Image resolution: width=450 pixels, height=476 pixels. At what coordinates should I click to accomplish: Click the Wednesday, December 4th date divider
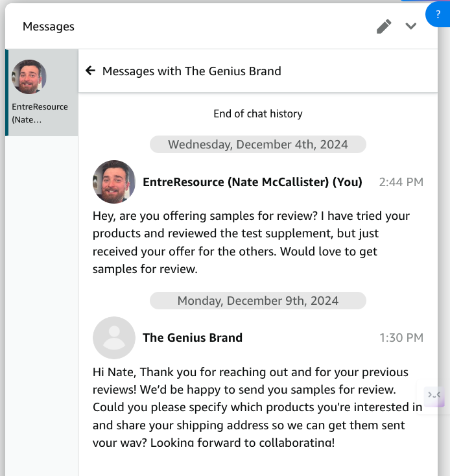tap(258, 145)
